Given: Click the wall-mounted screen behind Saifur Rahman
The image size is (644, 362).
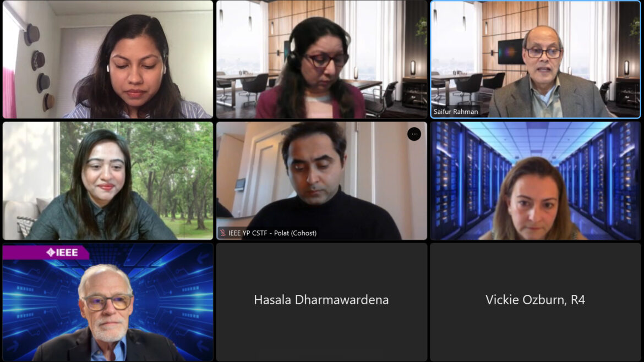Looking at the screenshot, I should coord(510,51).
